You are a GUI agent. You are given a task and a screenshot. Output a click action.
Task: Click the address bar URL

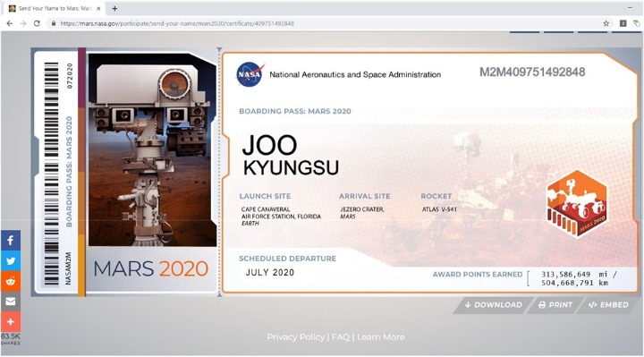point(177,23)
